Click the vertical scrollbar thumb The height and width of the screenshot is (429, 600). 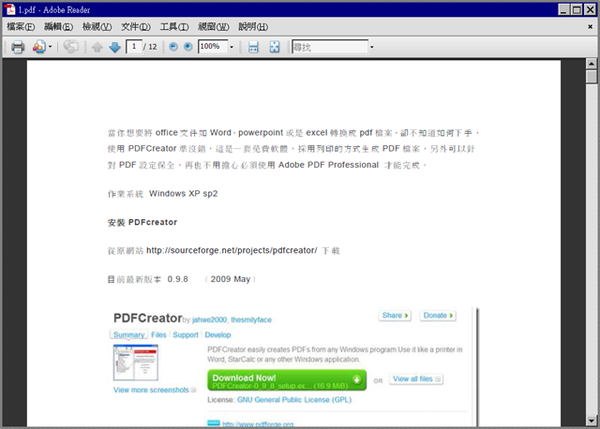pyautogui.click(x=591, y=77)
